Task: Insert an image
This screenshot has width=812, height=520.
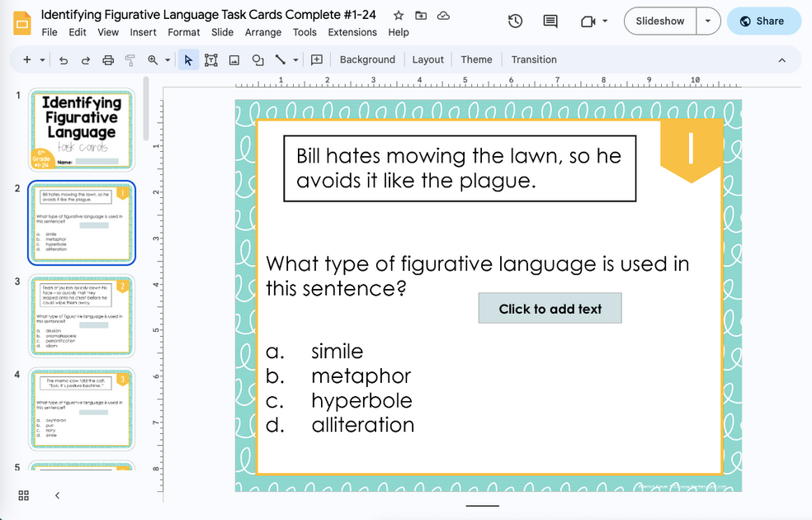Action: pyautogui.click(x=234, y=59)
